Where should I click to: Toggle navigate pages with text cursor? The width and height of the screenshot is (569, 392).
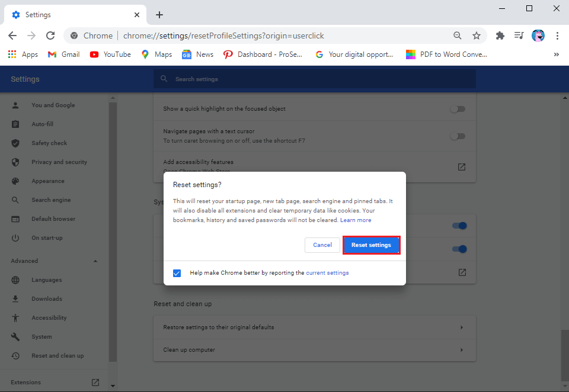[458, 136]
